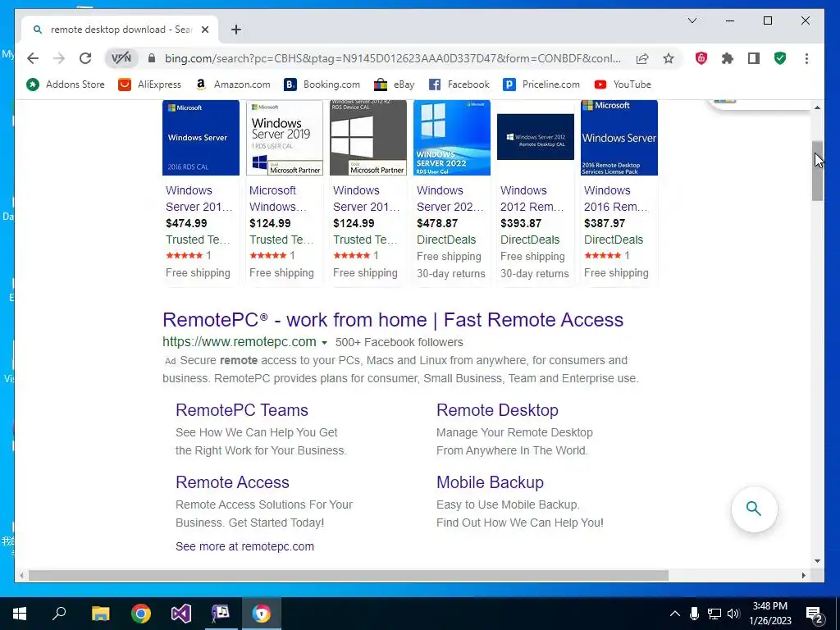The height and width of the screenshot is (630, 840).
Task: Open 2016 Remote Desktop Services License thumbnail
Action: [619, 138]
